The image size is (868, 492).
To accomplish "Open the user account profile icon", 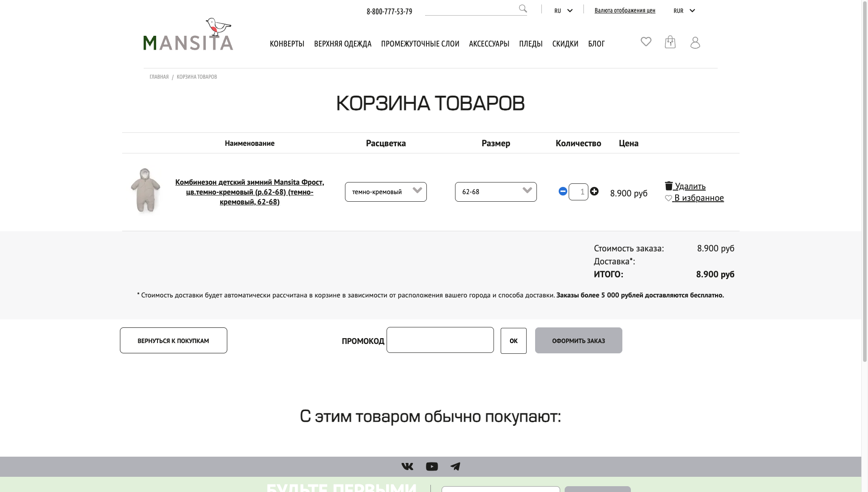I will click(695, 42).
